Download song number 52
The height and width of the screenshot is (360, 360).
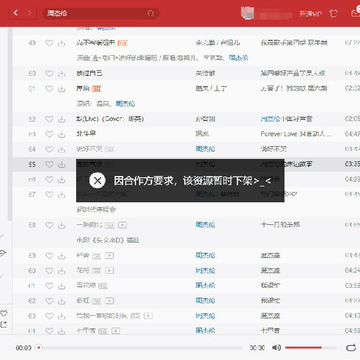pos(62,119)
